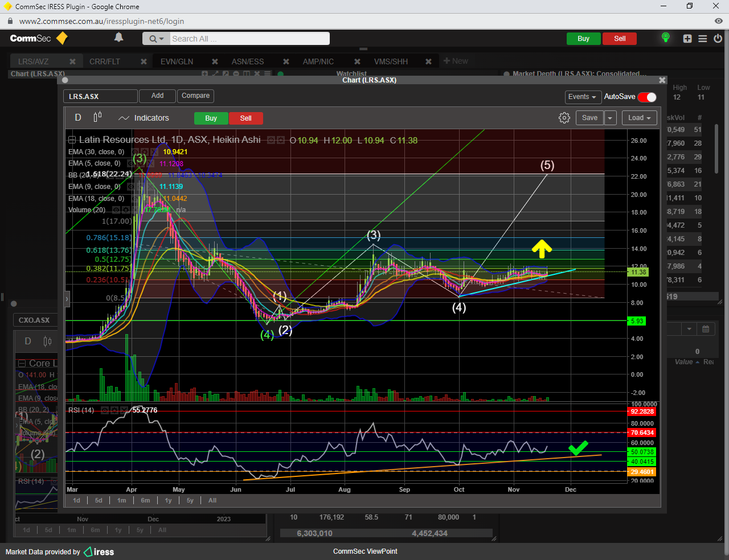Collapse the indicator legend box
Image resolution: width=729 pixels, height=560 pixels.
72,140
